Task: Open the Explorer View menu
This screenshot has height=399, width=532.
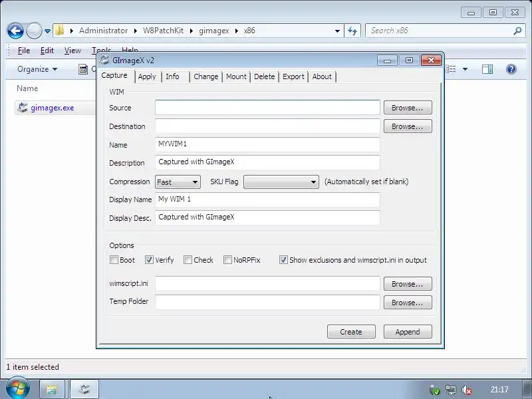Action: 72,51
